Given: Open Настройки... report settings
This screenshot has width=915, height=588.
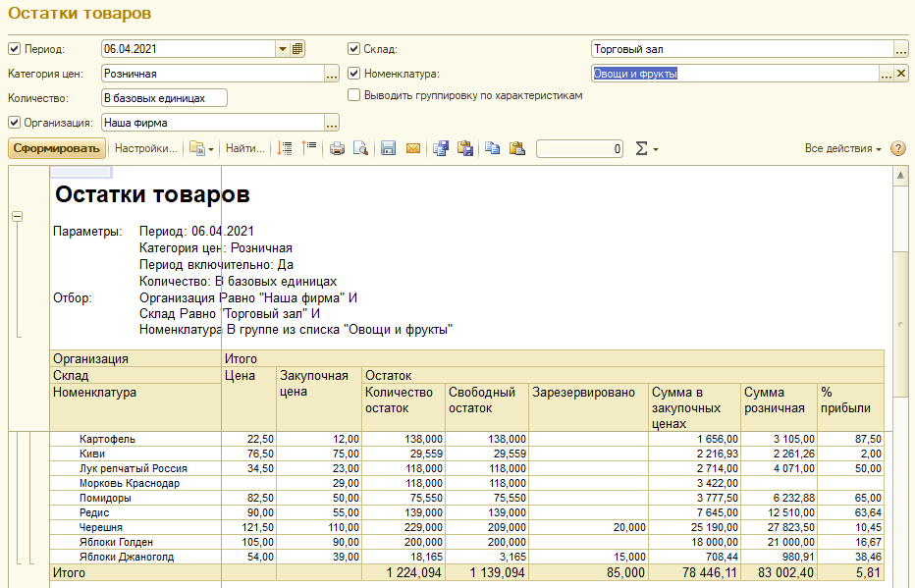Looking at the screenshot, I should click(x=146, y=148).
